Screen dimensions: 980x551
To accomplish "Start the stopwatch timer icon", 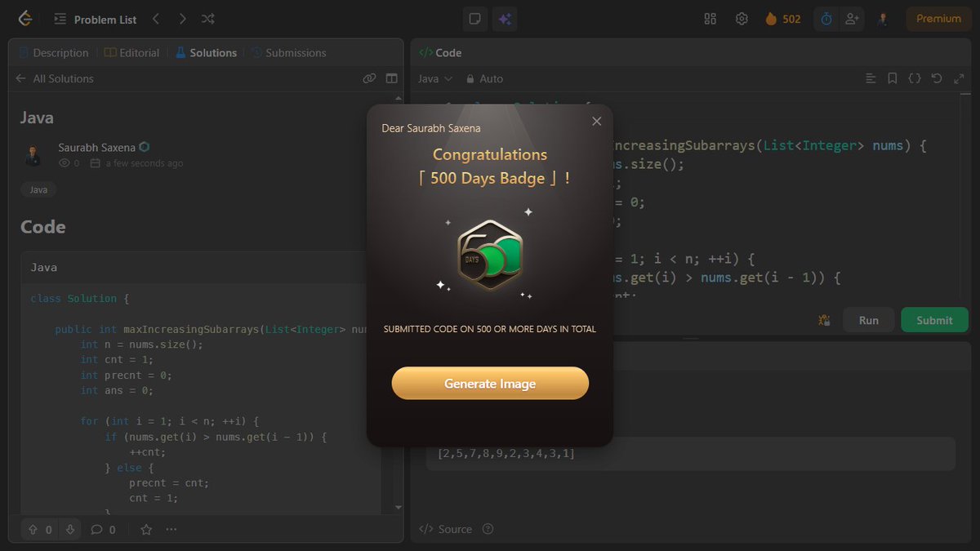I will tap(826, 19).
